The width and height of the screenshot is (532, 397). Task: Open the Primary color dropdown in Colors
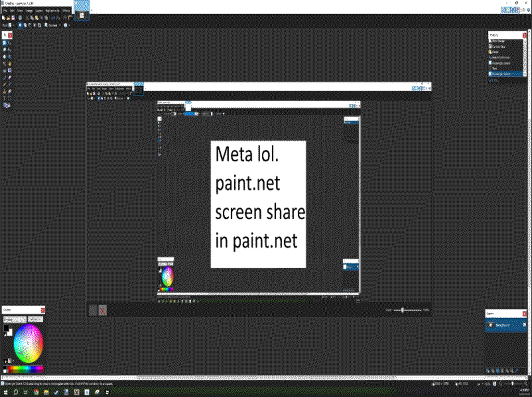(x=15, y=320)
